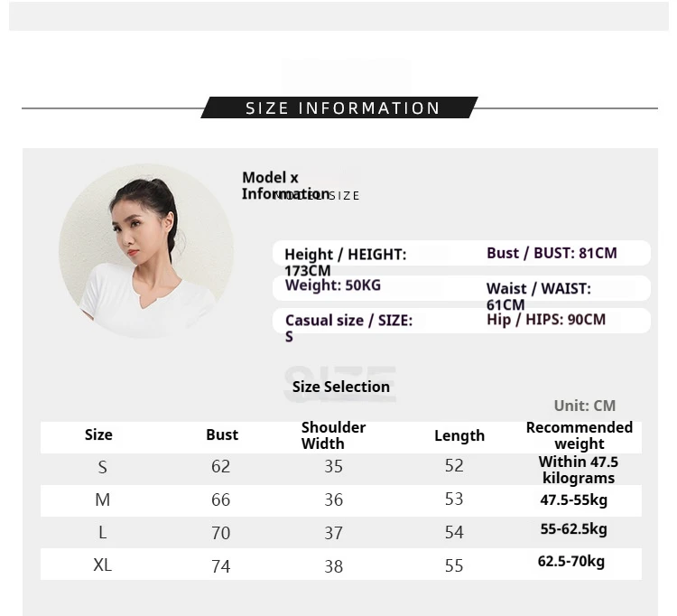Click the Height 173CM field
This screenshot has height=616, width=677.
[x=346, y=262]
